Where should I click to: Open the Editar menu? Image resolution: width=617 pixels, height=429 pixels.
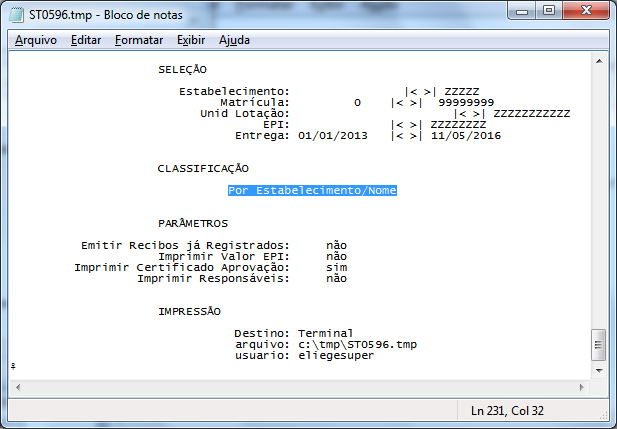click(86, 40)
